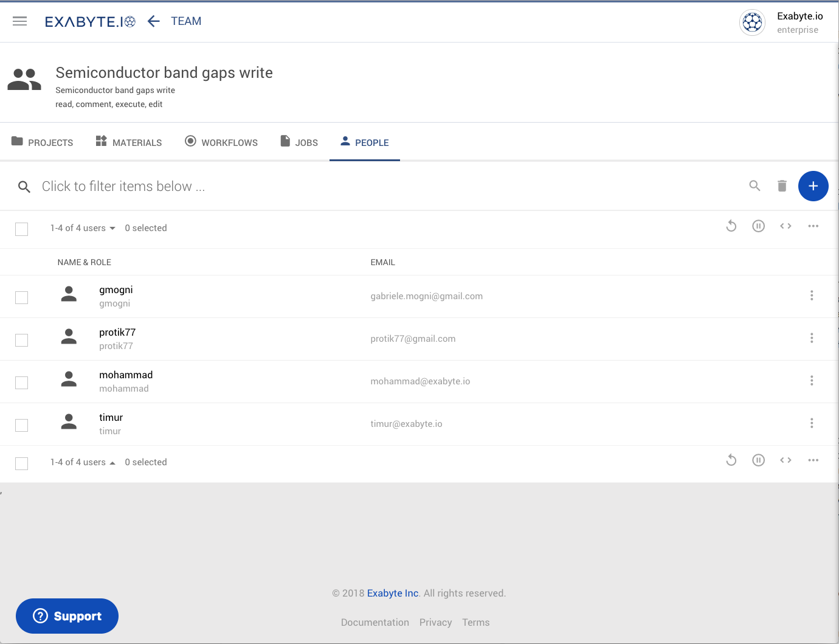Toggle the select-all checkbox in the top list header
839x644 pixels.
[x=22, y=229]
